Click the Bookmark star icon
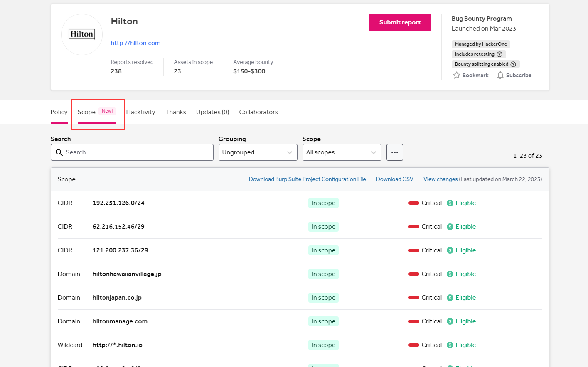The height and width of the screenshot is (367, 588). click(456, 75)
